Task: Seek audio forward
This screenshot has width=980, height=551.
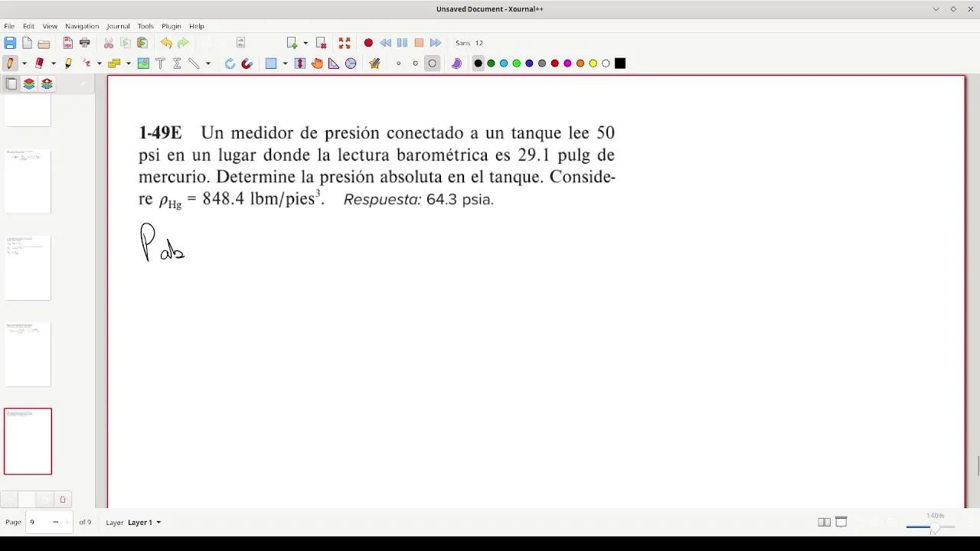Action: (436, 43)
